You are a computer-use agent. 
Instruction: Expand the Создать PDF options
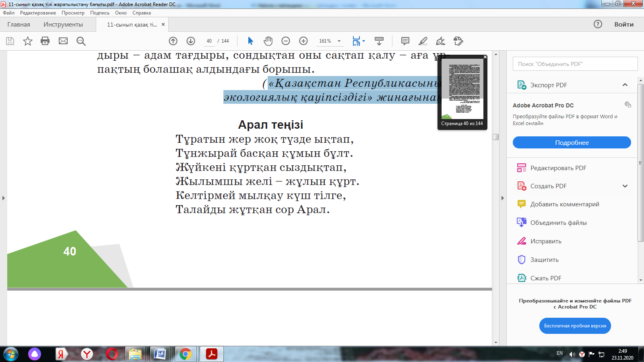click(x=625, y=186)
